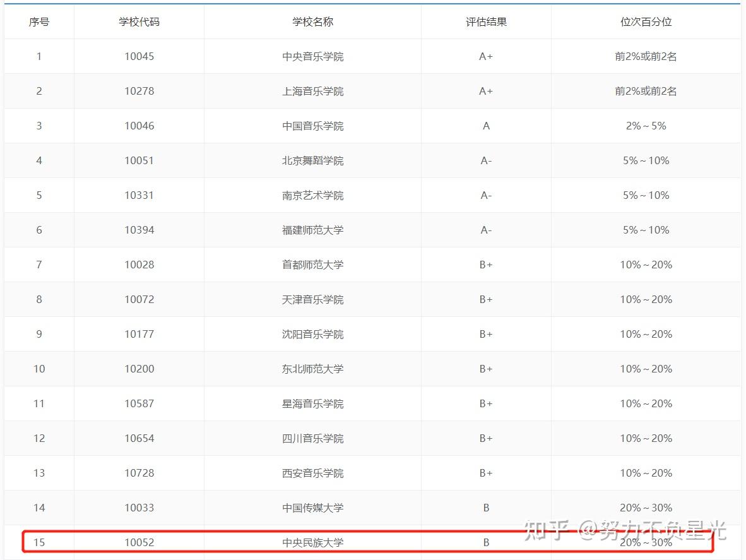The image size is (746, 560).
Task: Select 首都师范大学 in the list
Action: click(312, 265)
